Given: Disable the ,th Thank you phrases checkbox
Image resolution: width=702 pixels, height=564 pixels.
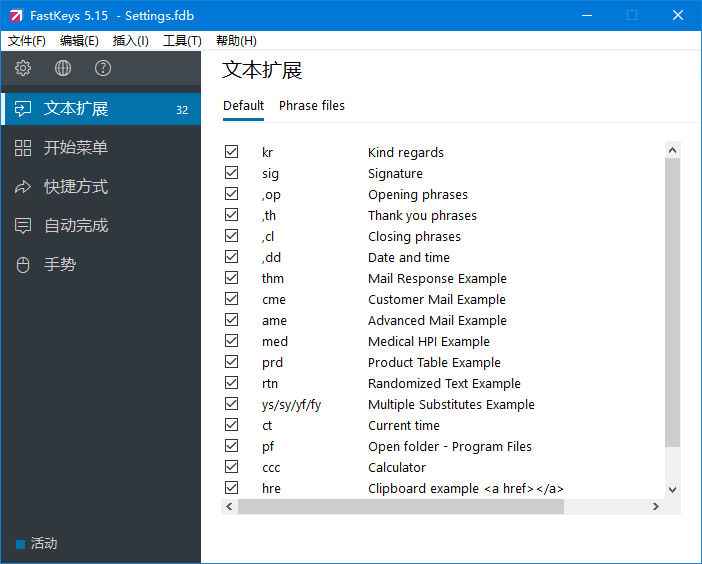Looking at the screenshot, I should (x=231, y=215).
